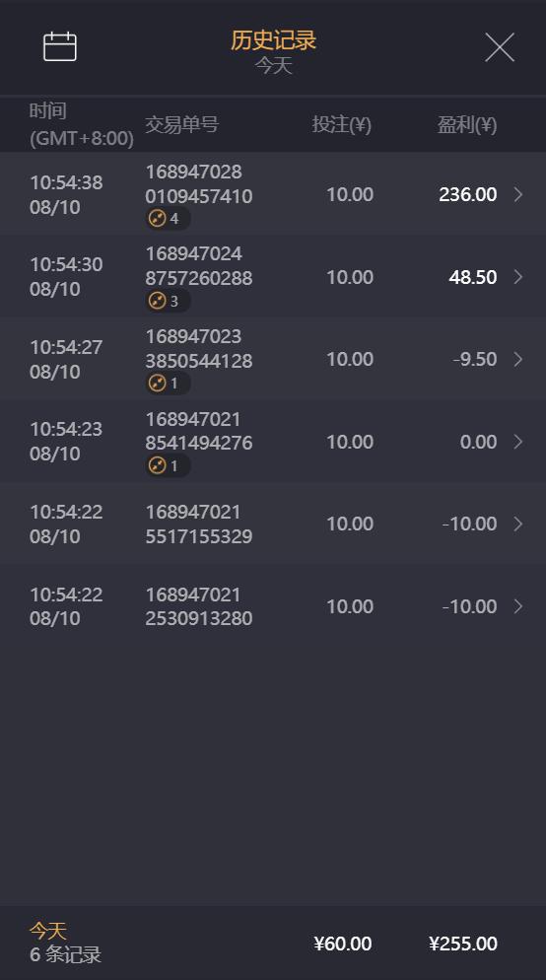Click the 今天 subtitle under the title
This screenshot has width=546, height=980.
273,65
